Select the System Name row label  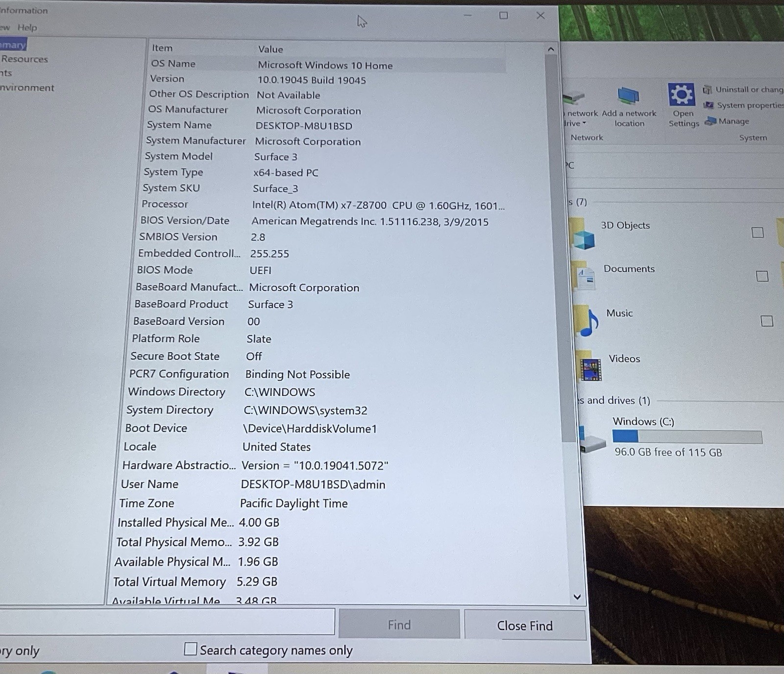coord(179,125)
